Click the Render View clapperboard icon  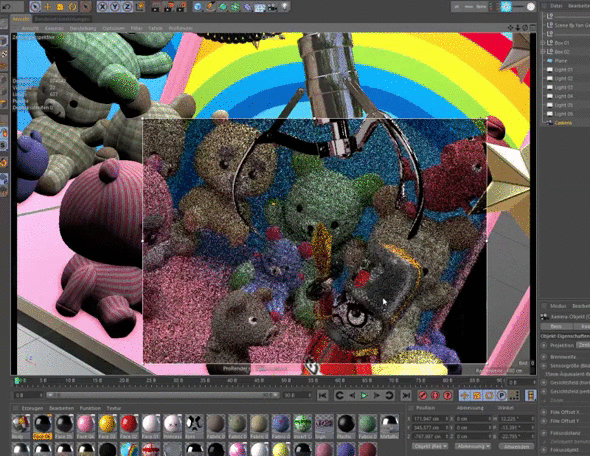(155, 6)
